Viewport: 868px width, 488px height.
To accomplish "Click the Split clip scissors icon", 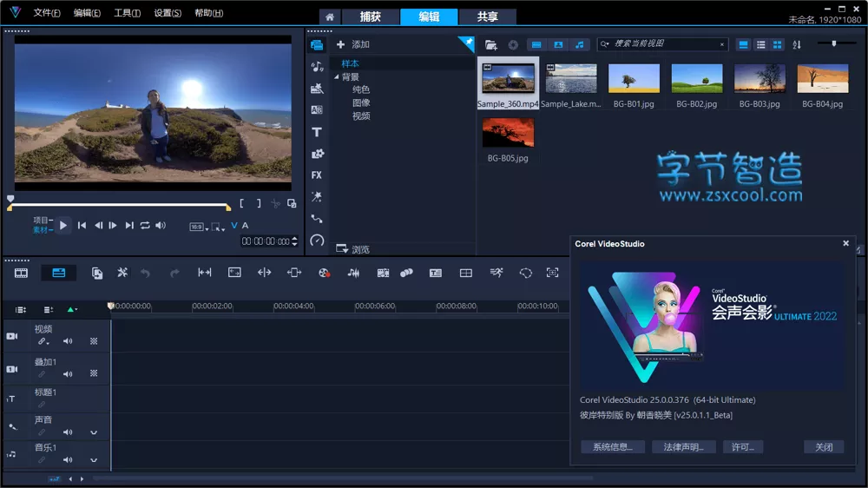I will (x=275, y=203).
